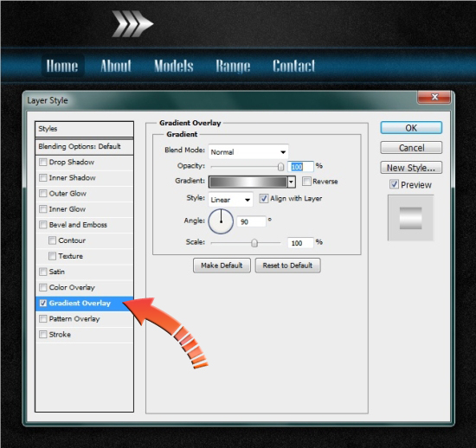Uncheck the Gradient Overlay checkbox
This screenshot has width=476, height=448.
[43, 303]
